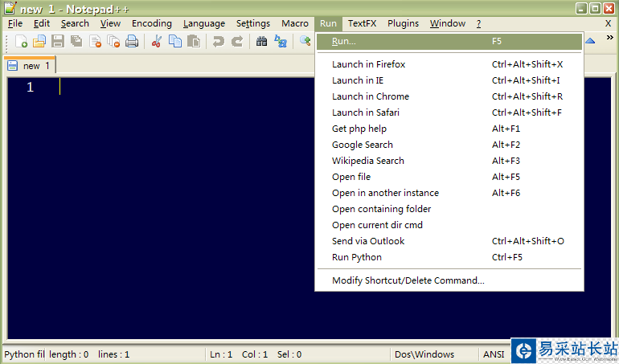Print the document using the printer icon
This screenshot has width=619, height=364.
point(132,41)
